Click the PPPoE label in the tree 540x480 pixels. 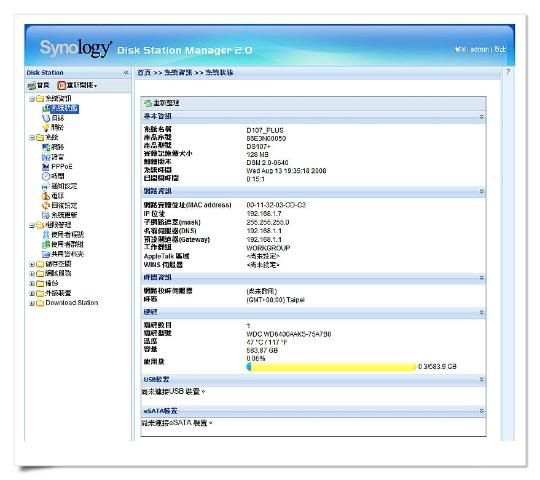[62, 167]
